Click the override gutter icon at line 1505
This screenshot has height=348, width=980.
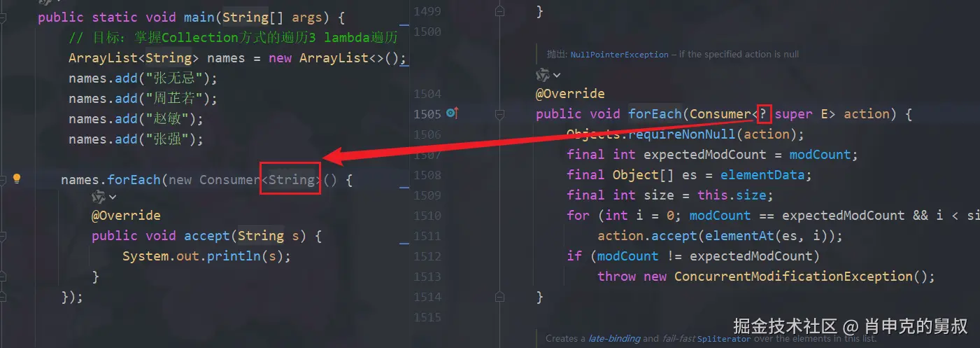452,113
